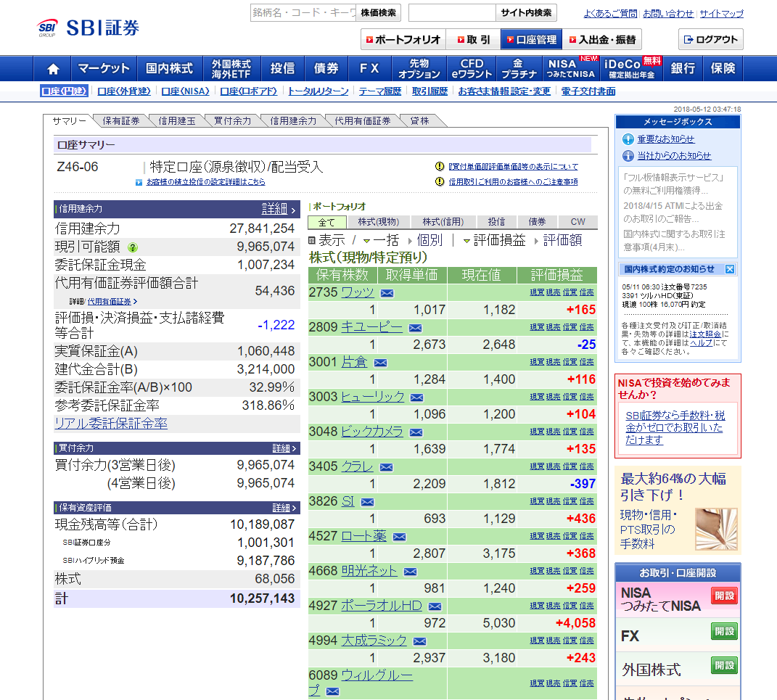Click the envelope icon next to ウィルグループ
This screenshot has width=777, height=700.
333,691
